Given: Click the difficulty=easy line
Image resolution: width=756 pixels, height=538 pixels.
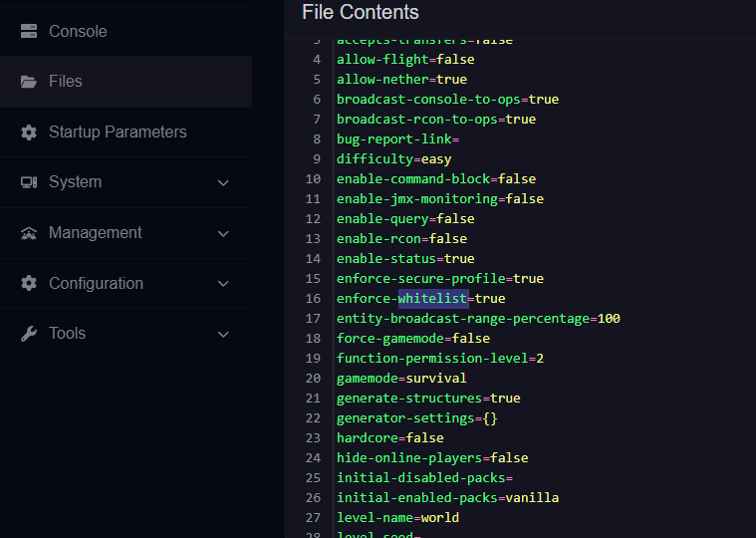Looking at the screenshot, I should coord(393,159).
